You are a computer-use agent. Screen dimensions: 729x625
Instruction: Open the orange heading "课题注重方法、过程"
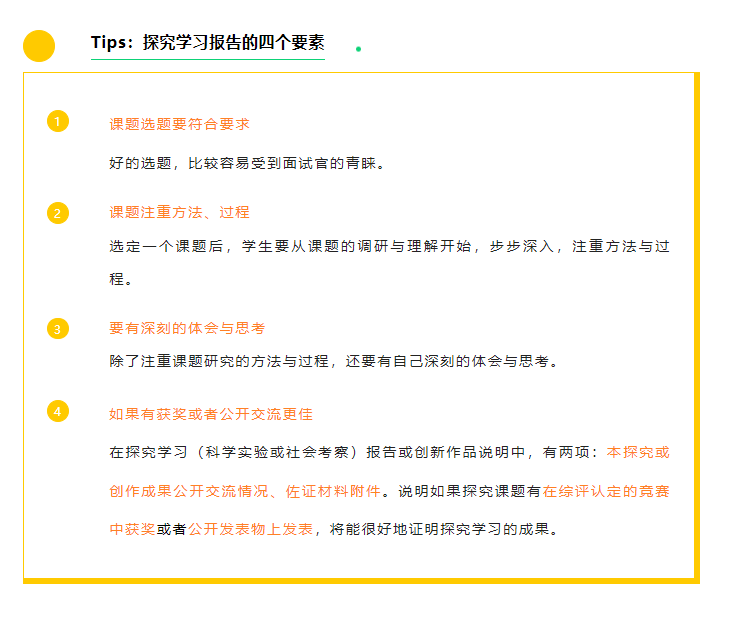(x=179, y=212)
